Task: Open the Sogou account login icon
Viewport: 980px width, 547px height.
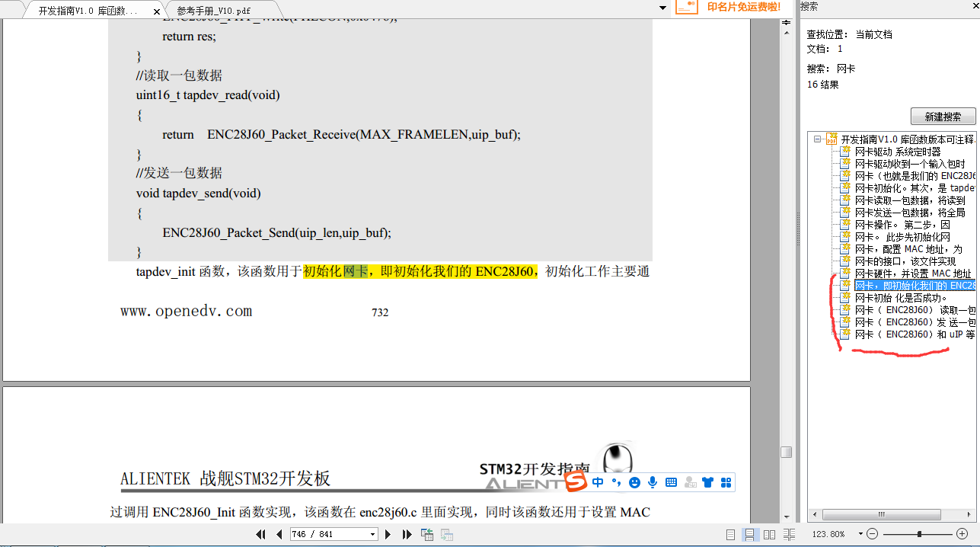Action: pyautogui.click(x=690, y=482)
